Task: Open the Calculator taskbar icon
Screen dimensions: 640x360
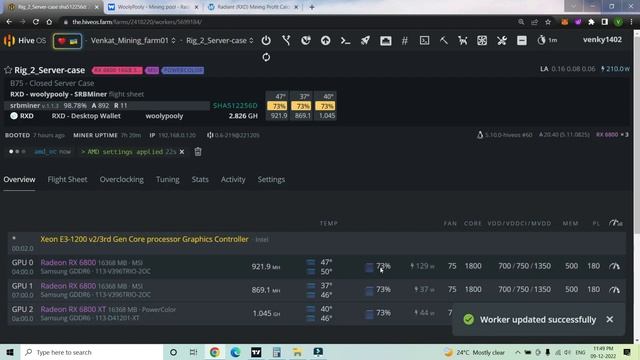Action: 277,352
